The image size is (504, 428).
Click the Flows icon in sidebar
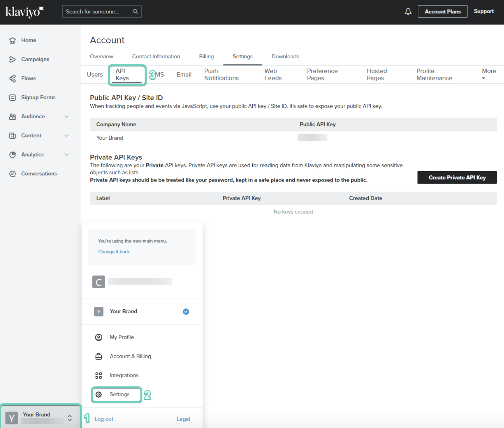13,78
